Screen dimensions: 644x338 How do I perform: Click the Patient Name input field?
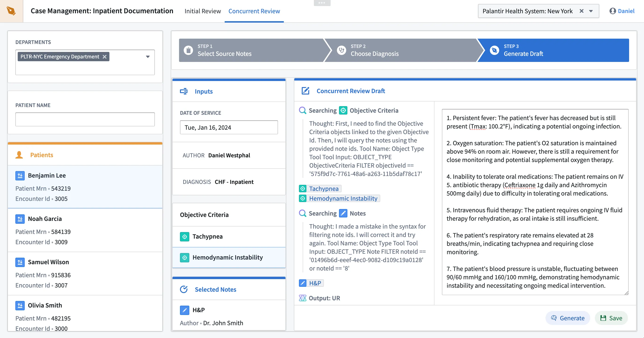pos(85,119)
